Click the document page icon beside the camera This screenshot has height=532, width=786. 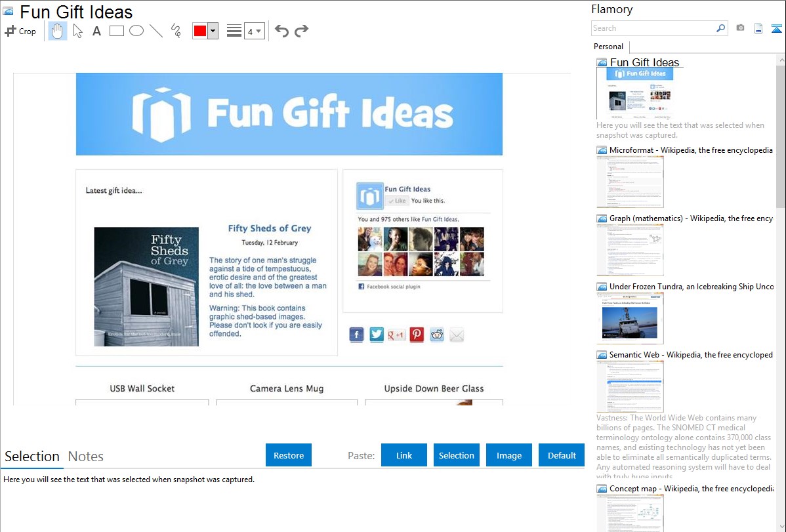coord(758,28)
